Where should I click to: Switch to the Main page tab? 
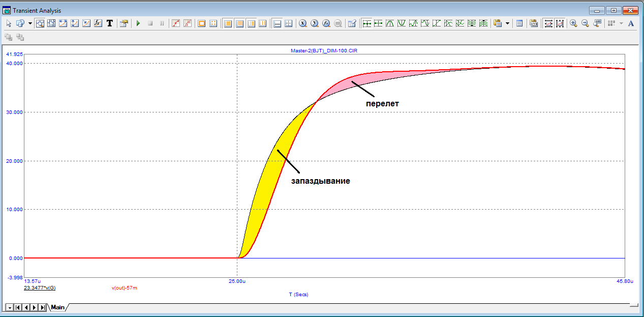coord(57,307)
